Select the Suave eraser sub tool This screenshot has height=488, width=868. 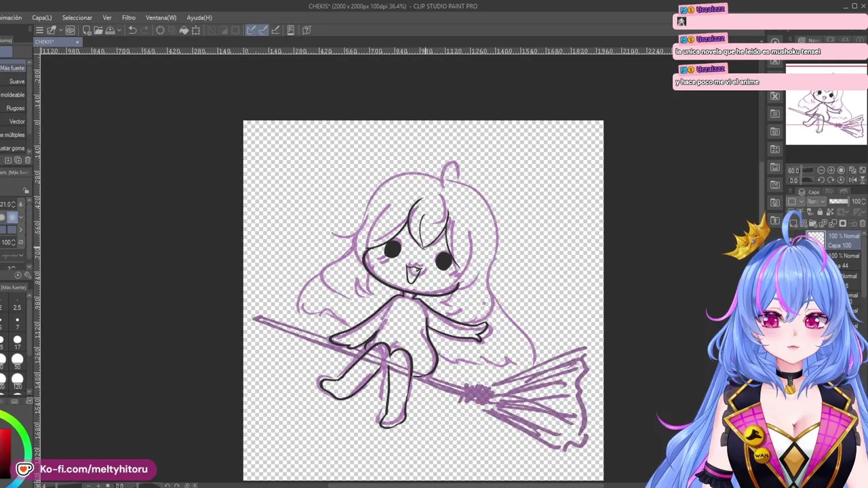pyautogui.click(x=13, y=81)
